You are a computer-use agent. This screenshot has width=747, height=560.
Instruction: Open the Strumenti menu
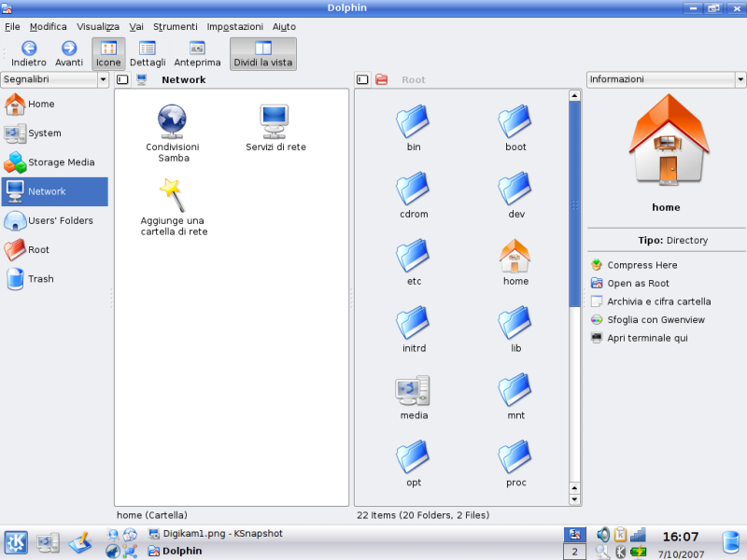click(175, 27)
